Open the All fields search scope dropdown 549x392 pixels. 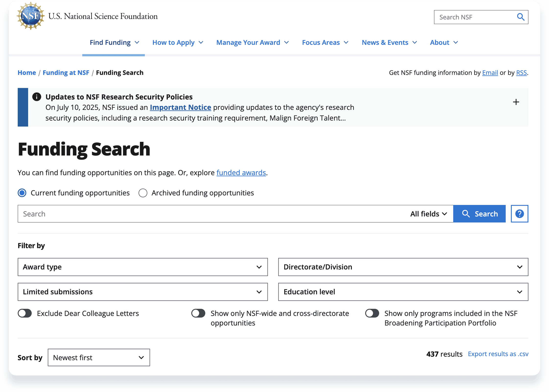pyautogui.click(x=429, y=214)
